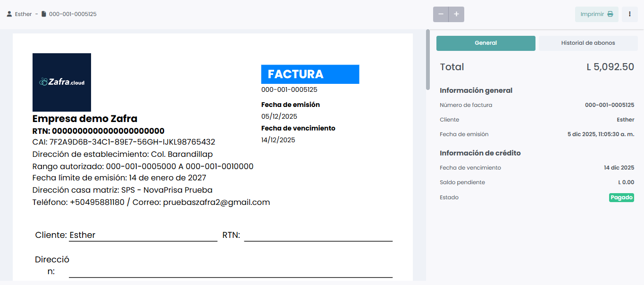644x285 pixels.
Task: Click the empty RTN field line
Action: [318, 236]
